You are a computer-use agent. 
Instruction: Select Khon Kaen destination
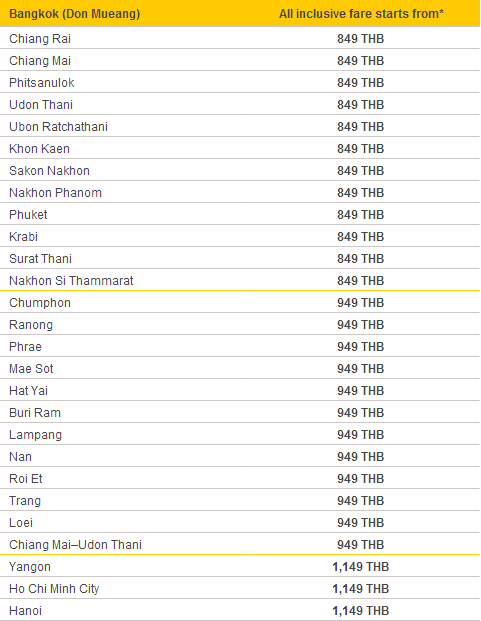click(39, 149)
